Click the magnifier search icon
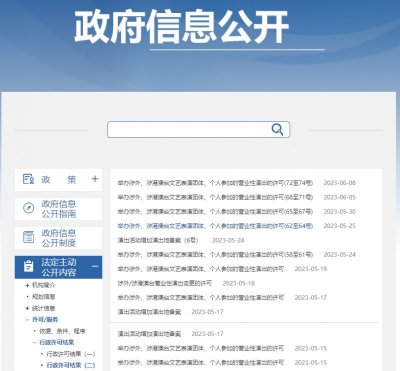Viewport: 400px width, 371px height. click(x=277, y=129)
